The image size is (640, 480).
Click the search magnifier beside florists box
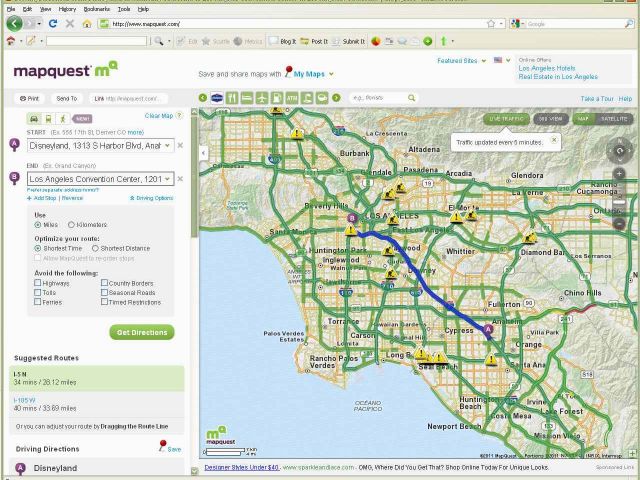411,98
